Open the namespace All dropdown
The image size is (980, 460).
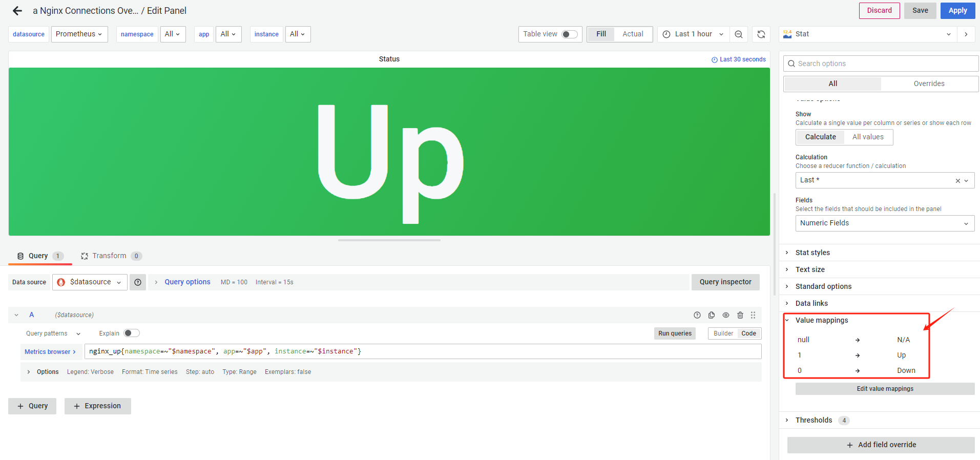pyautogui.click(x=172, y=34)
